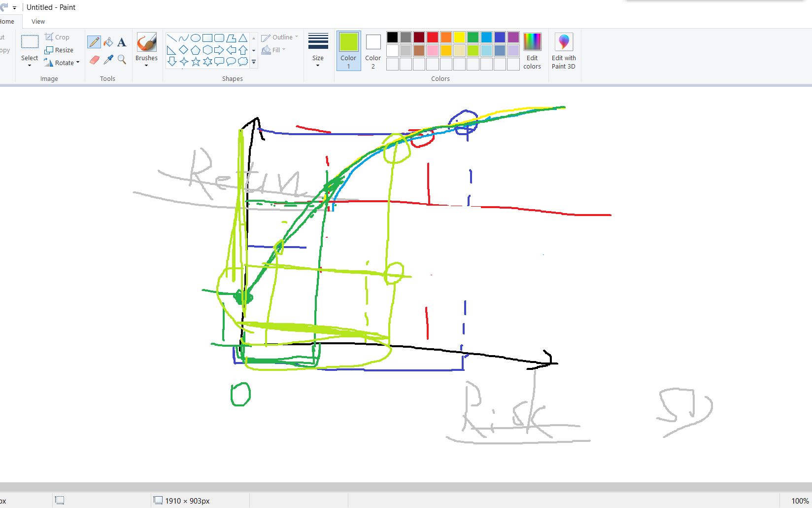Switch to the Home tab
812x508 pixels.
point(7,22)
